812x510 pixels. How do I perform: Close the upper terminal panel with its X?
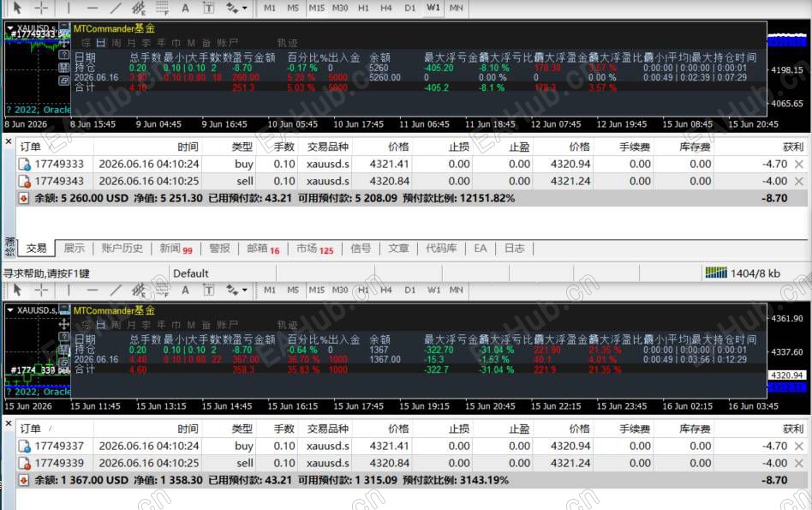coord(9,141)
